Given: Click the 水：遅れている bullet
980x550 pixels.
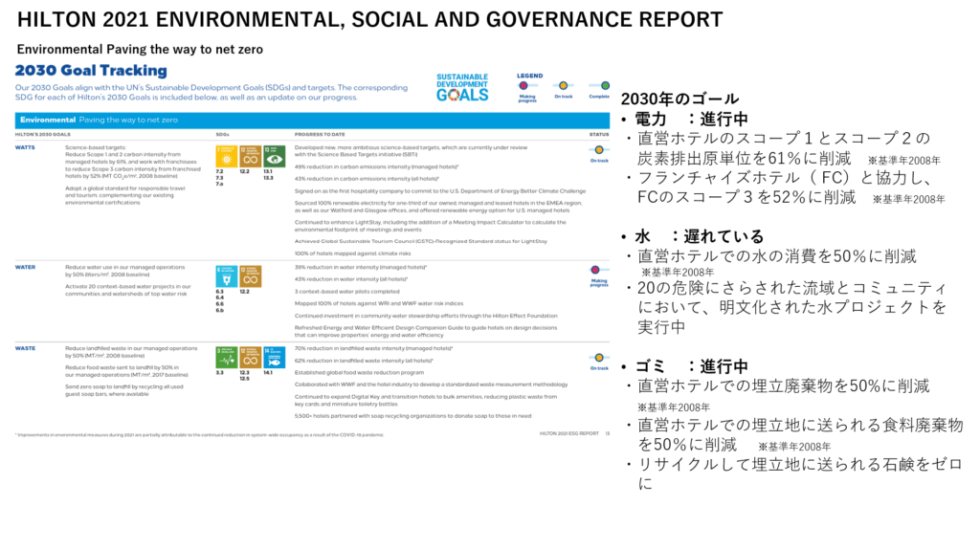Looking at the screenshot, I should click(x=700, y=236).
